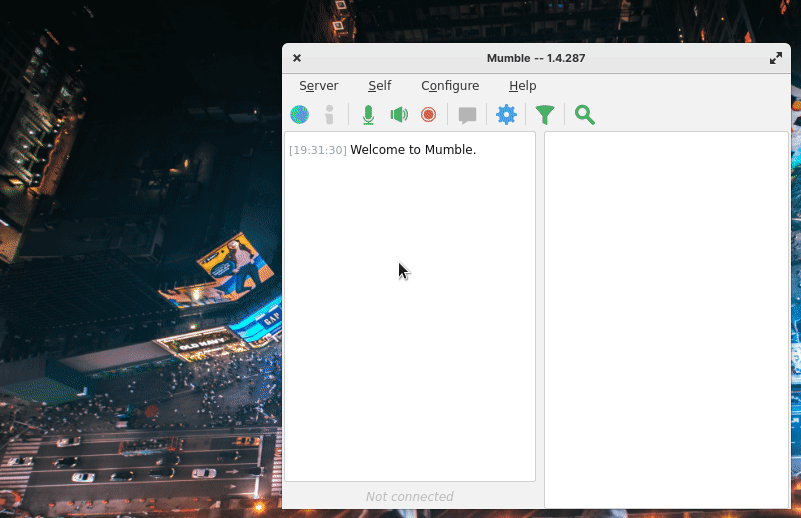Maximize the Mumble window using the expand icon

coord(775,58)
